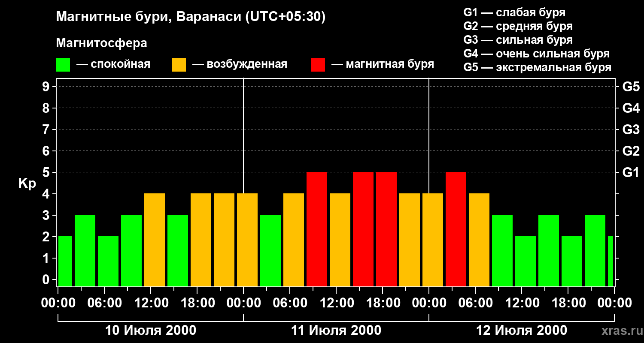The width and height of the screenshot is (644, 343).
Task: Select the green Kp 3 bar near 03:00 on 10 July
Action: [85, 250]
